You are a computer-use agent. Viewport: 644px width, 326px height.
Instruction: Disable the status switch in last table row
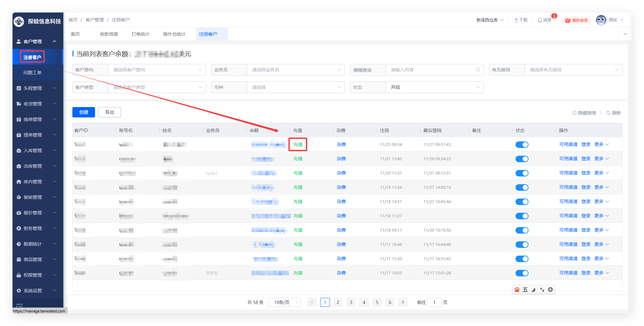pyautogui.click(x=522, y=273)
